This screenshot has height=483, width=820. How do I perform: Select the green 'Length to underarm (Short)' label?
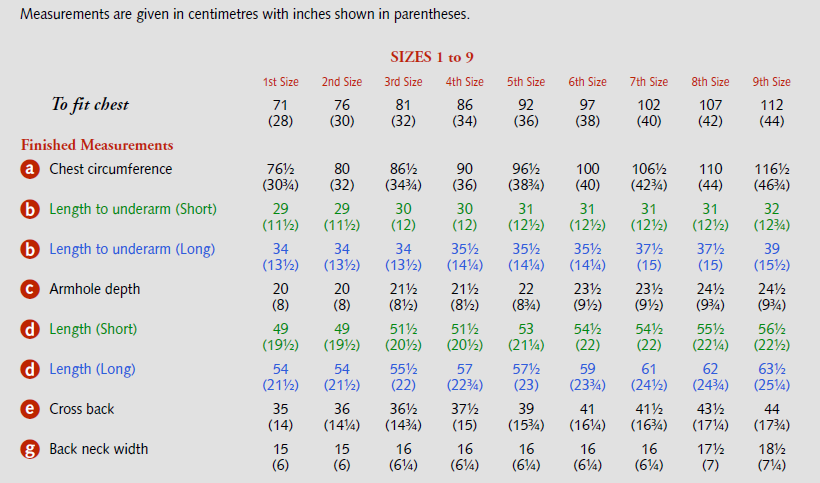133,209
